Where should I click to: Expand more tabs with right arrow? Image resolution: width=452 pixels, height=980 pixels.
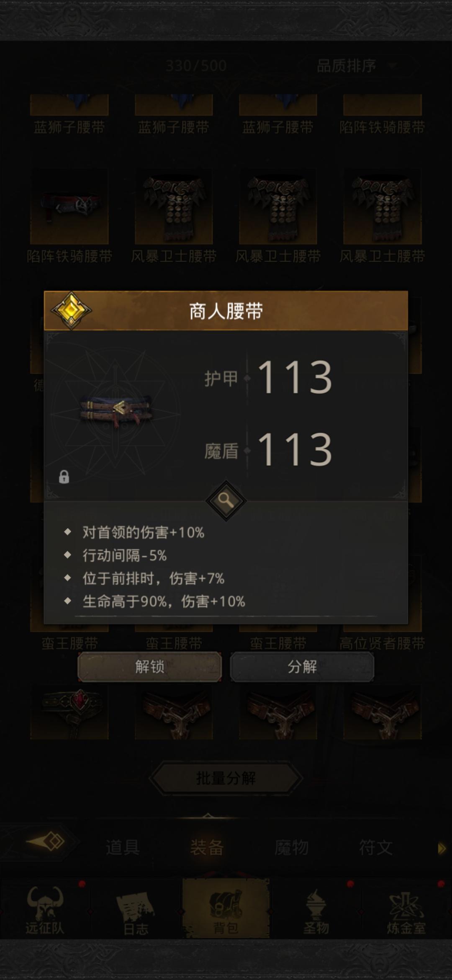(442, 848)
